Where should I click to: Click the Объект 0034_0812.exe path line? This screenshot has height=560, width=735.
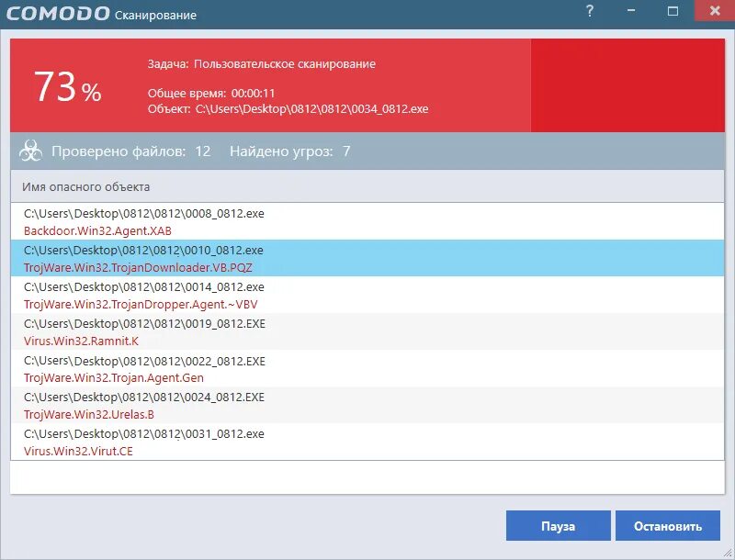coord(288,109)
